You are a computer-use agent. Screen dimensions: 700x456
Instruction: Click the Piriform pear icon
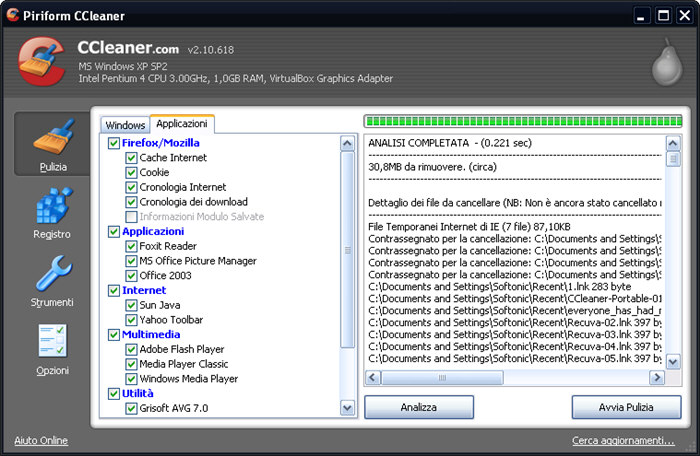click(x=667, y=63)
